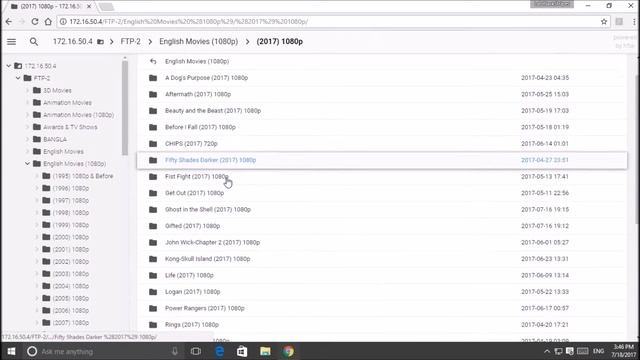The width and height of the screenshot is (640, 360).
Task: Launch Microsoft Edge from taskbar
Action: [x=219, y=351]
